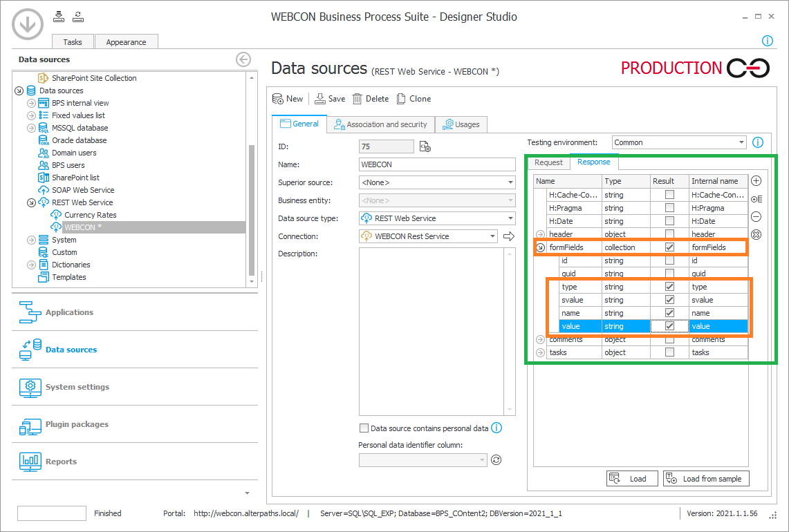The image size is (789, 532).
Task: Collapse formFields collection row
Action: tap(540, 247)
